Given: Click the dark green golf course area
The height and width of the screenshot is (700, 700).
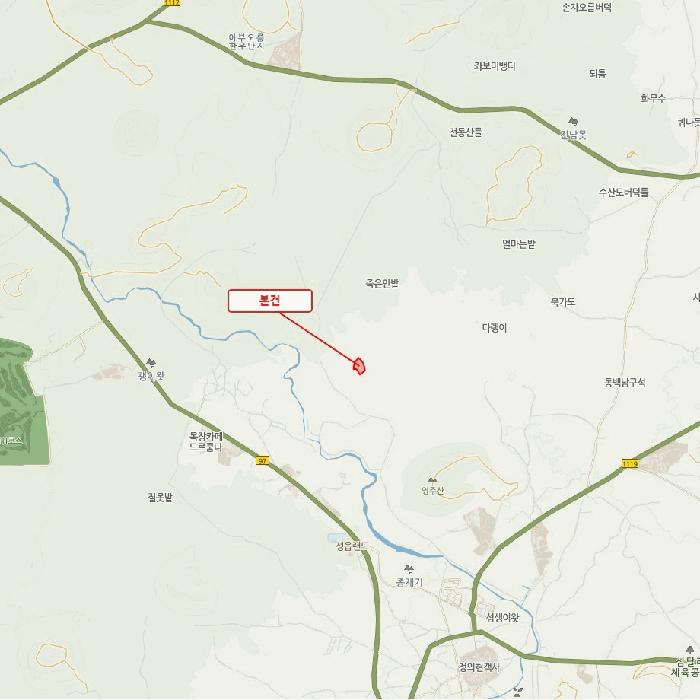Looking at the screenshot, I should [21, 402].
